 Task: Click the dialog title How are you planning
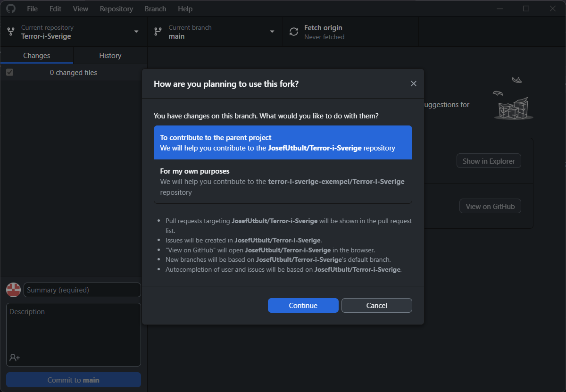(x=226, y=84)
